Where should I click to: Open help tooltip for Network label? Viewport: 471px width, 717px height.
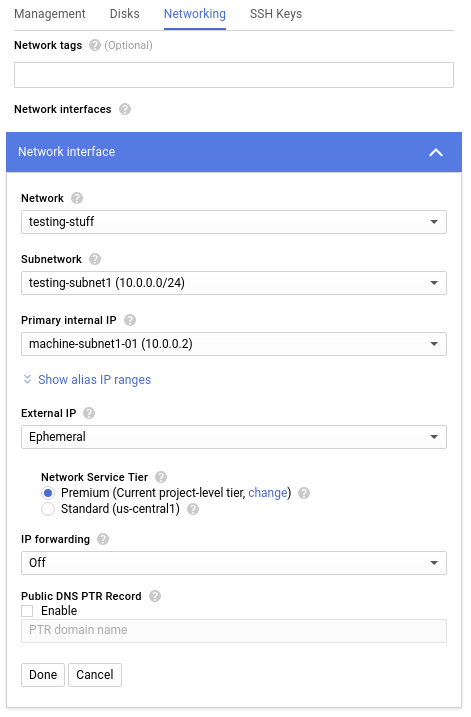[x=77, y=198]
